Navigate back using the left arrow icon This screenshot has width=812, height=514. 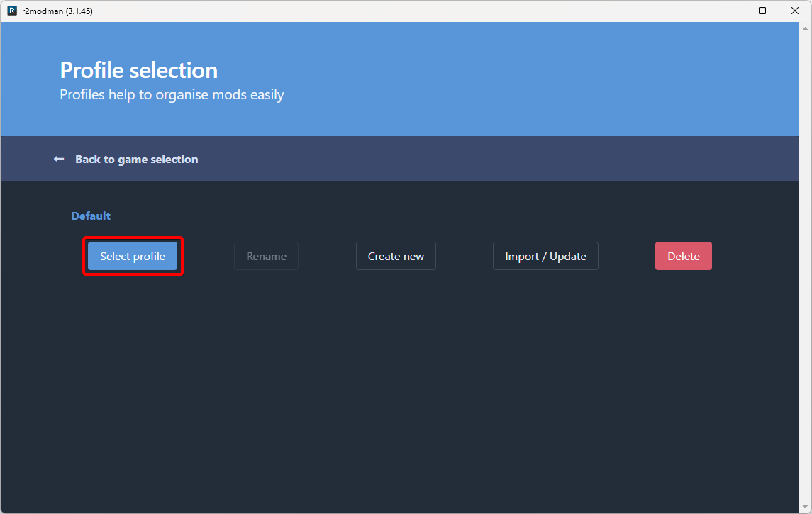[x=58, y=159]
